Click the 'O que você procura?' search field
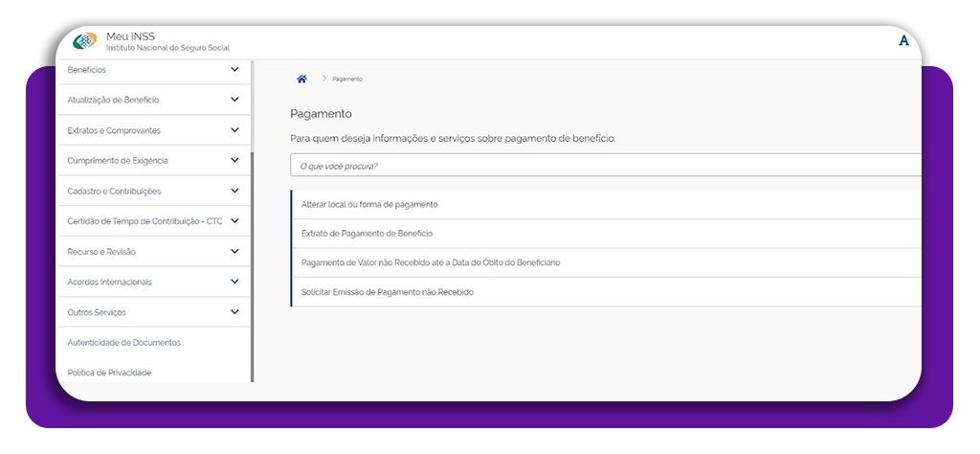980x454 pixels. [x=603, y=166]
